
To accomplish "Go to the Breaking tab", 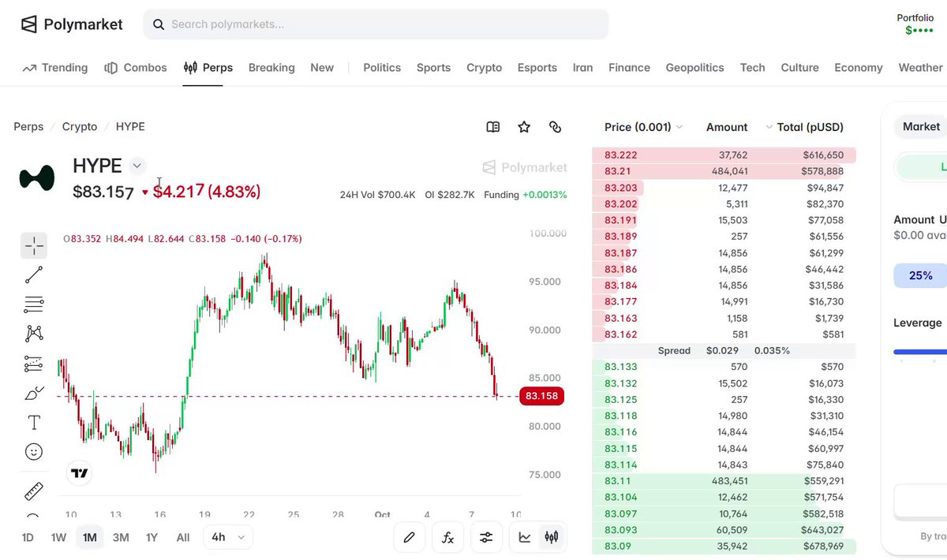I will 271,68.
